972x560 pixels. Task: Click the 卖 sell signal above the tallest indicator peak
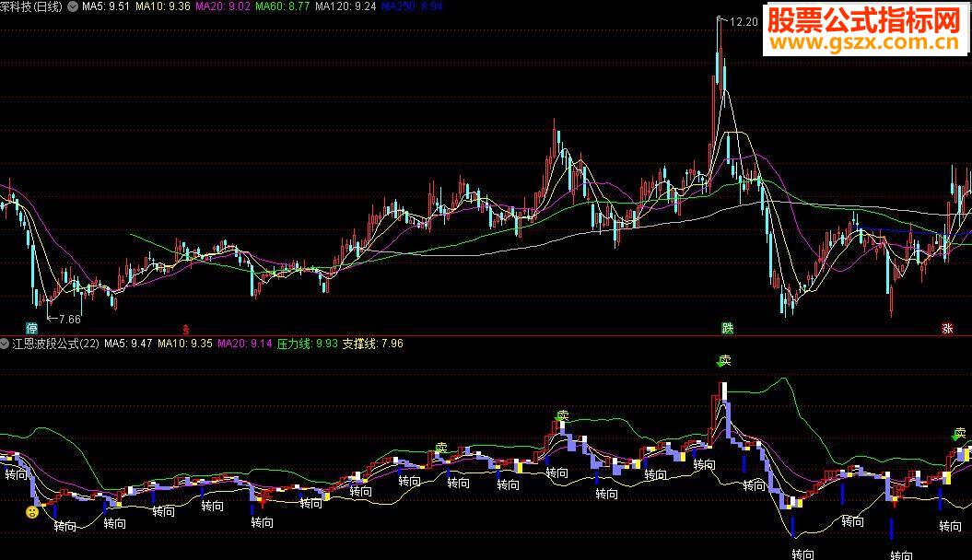click(x=724, y=360)
